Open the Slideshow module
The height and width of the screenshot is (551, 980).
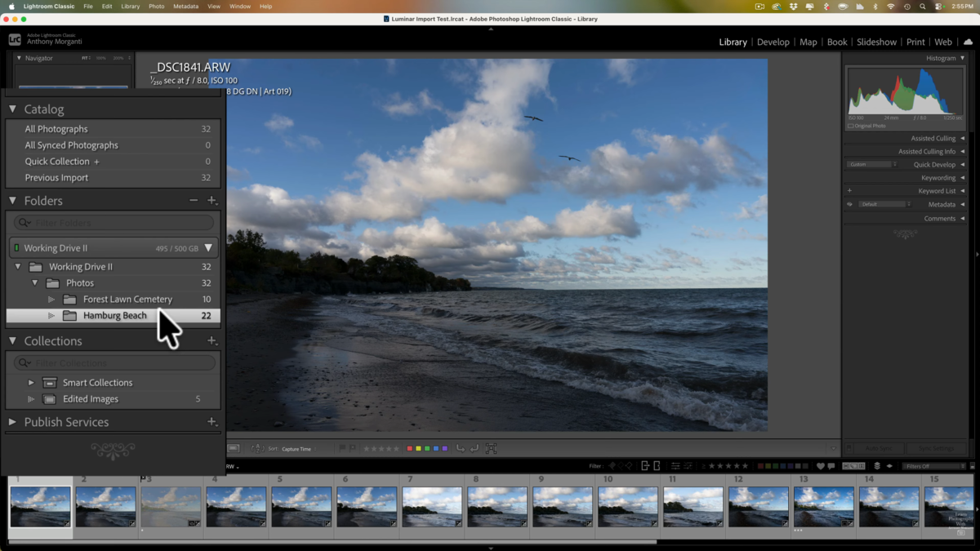(x=876, y=42)
